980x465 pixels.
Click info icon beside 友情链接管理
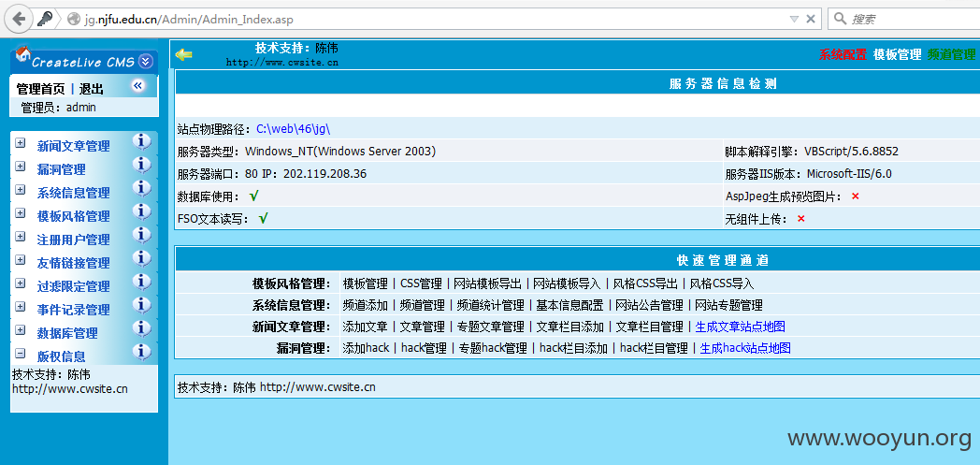coord(142,259)
